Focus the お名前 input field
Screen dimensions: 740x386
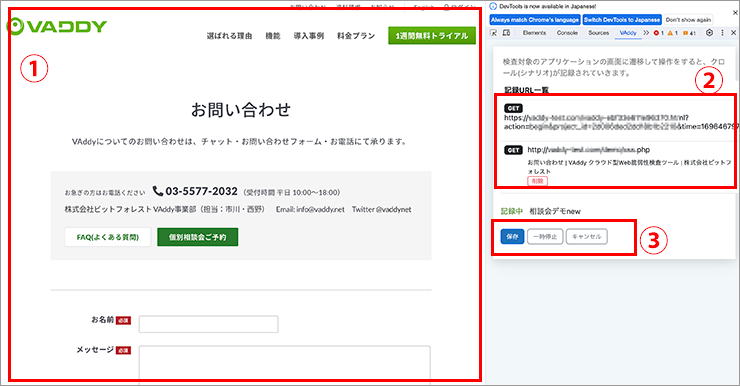coord(208,324)
